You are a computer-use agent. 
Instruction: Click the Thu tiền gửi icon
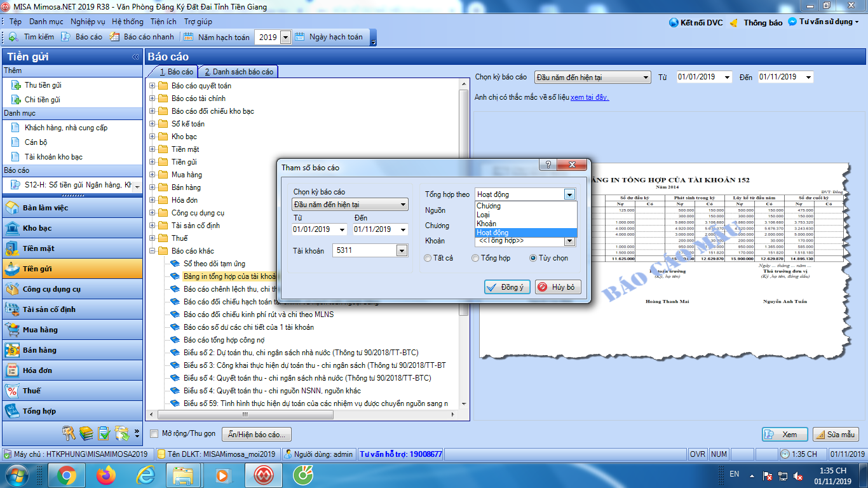16,85
